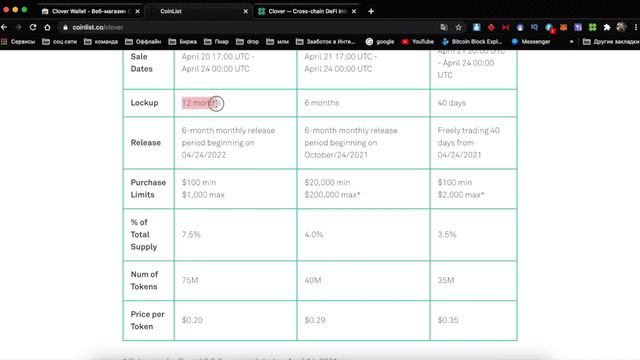The image size is (640, 360).
Task: Bookmark this page with the star
Action: [x=458, y=27]
